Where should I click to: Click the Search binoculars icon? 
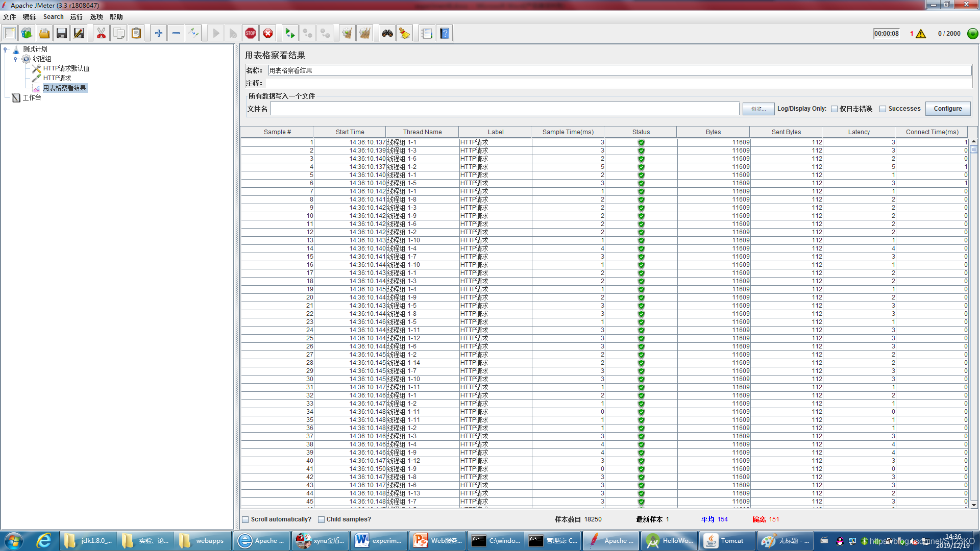(387, 34)
